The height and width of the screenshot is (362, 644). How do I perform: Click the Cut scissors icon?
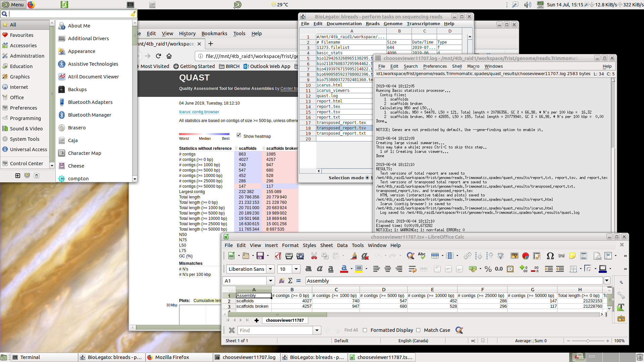point(314,256)
